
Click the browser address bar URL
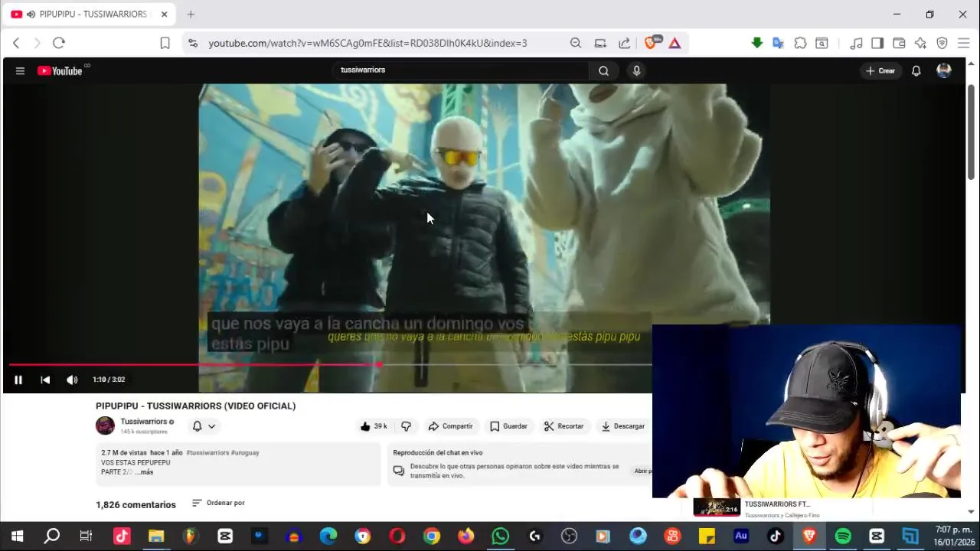click(x=367, y=44)
